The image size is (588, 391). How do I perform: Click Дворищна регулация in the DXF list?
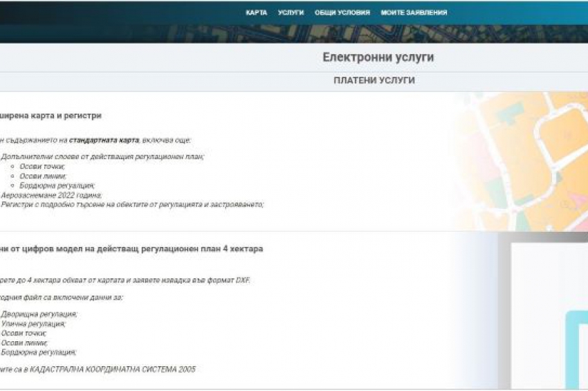(x=39, y=314)
